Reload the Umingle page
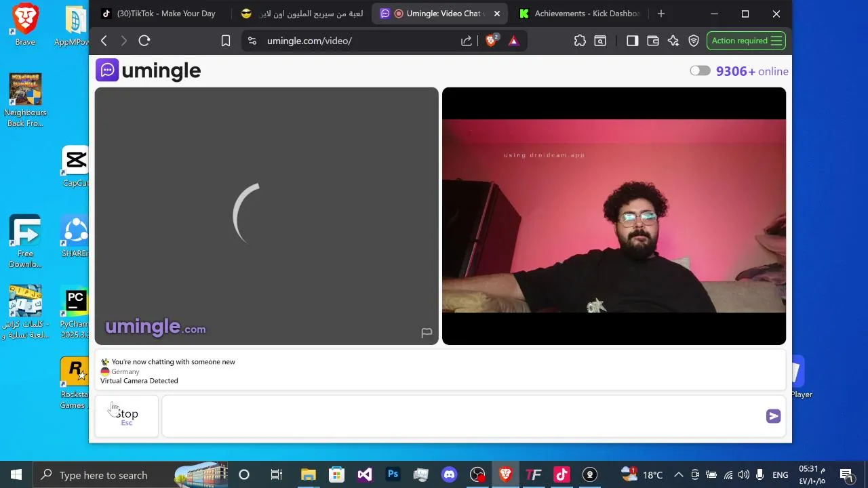The height and width of the screenshot is (488, 868). tap(144, 41)
